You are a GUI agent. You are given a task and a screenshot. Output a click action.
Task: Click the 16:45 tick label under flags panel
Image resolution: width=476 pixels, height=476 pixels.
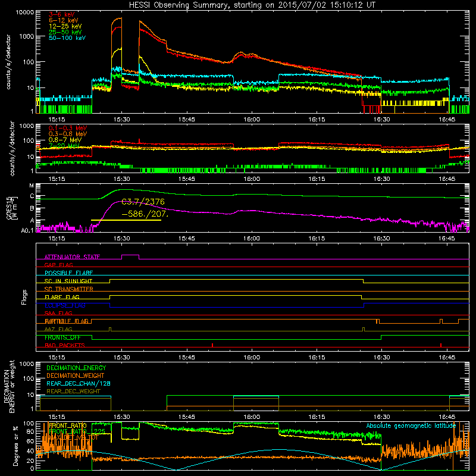(x=447, y=358)
